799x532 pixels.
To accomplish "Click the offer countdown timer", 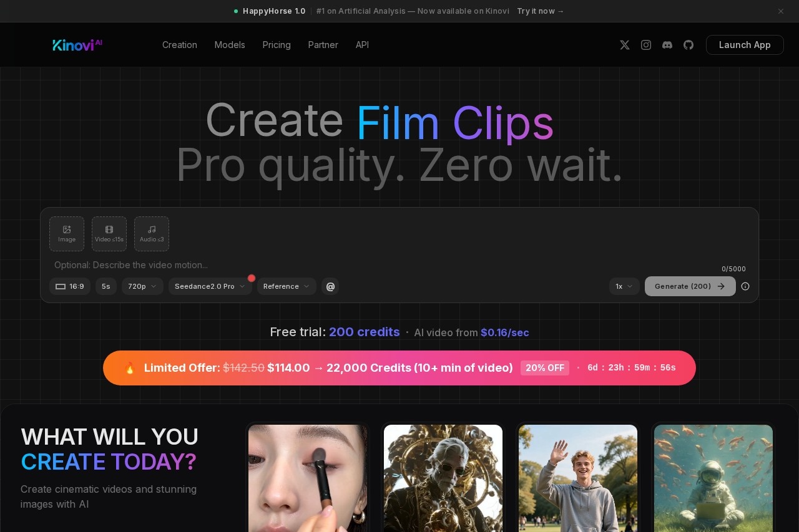I will pos(632,368).
